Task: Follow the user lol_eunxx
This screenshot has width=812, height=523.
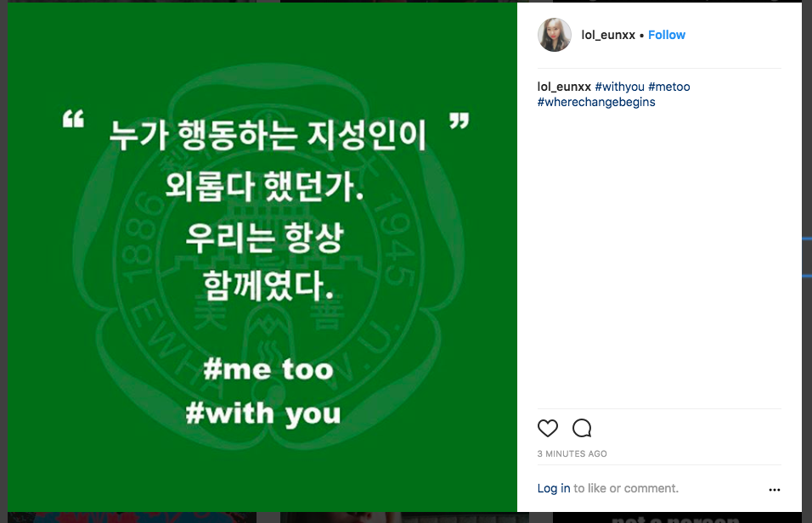Action: pyautogui.click(x=667, y=35)
